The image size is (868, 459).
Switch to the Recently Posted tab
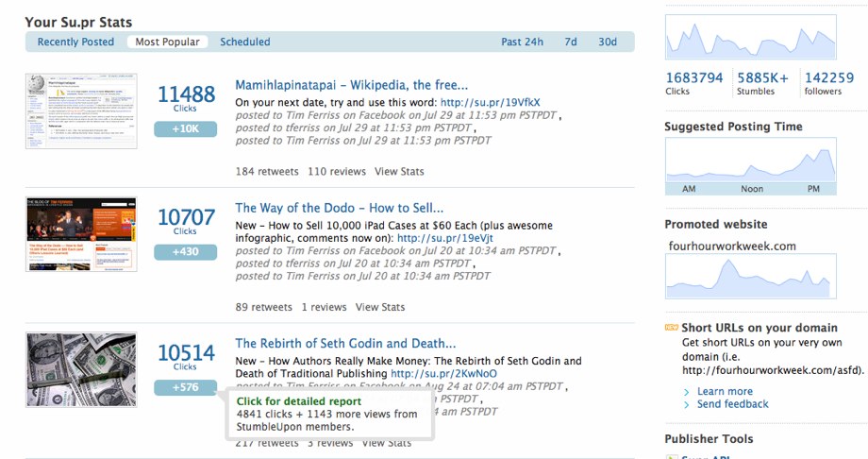tap(75, 42)
